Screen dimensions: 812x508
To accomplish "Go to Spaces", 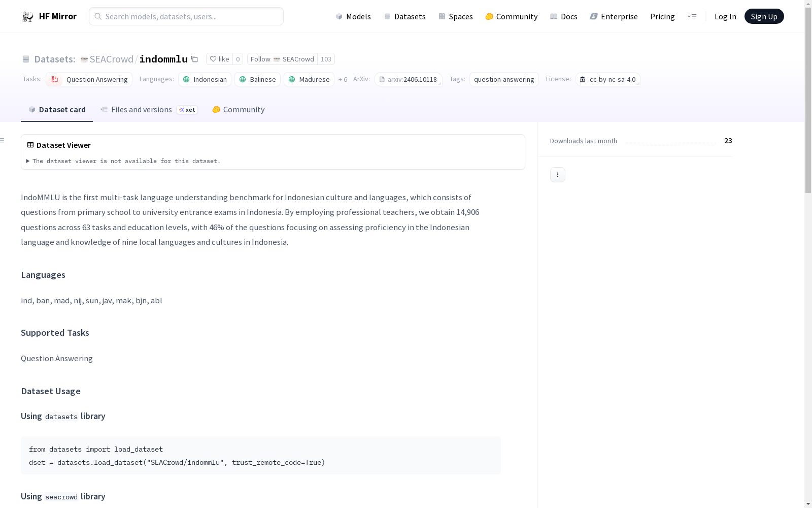I will [x=456, y=16].
